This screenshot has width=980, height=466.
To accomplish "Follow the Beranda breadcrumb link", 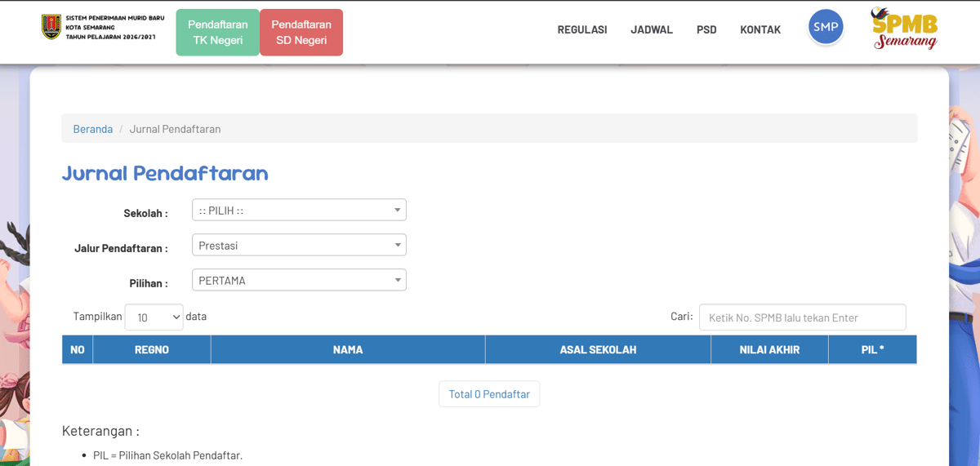I will [93, 129].
